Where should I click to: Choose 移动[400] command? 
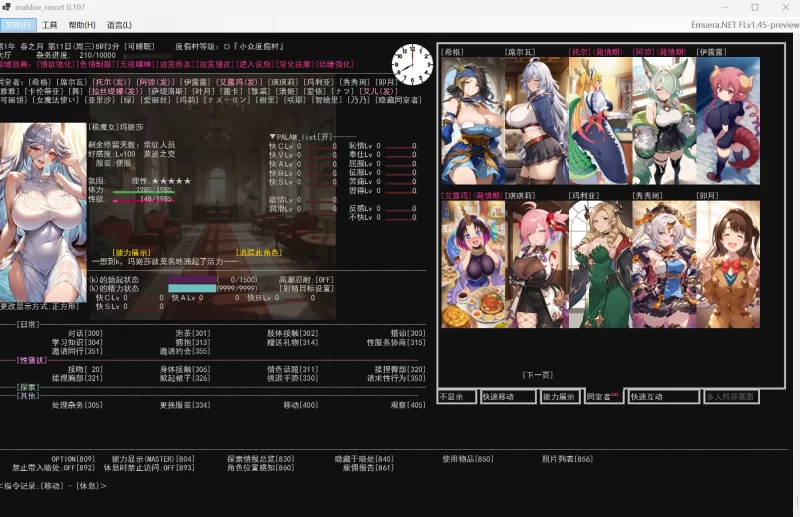(x=301, y=405)
